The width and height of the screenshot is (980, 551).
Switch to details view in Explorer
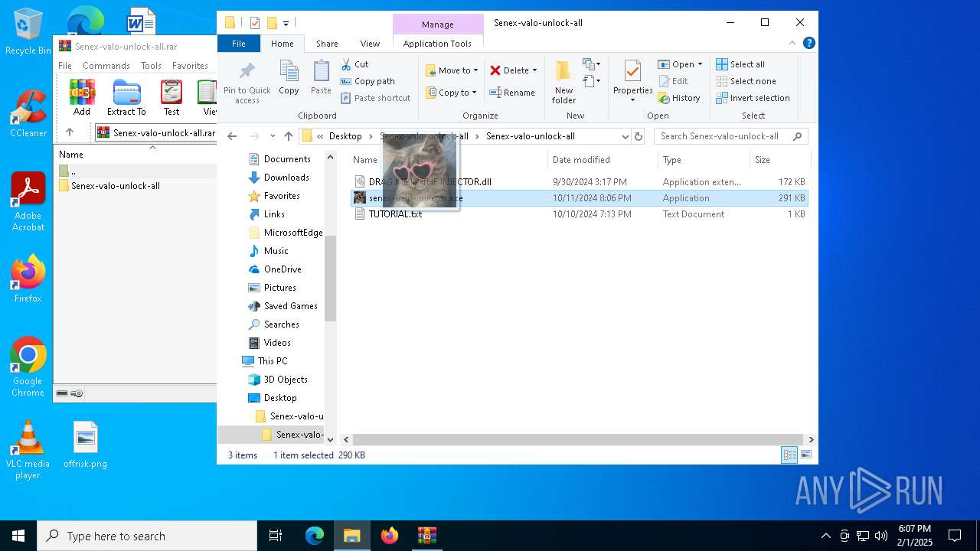(x=789, y=455)
